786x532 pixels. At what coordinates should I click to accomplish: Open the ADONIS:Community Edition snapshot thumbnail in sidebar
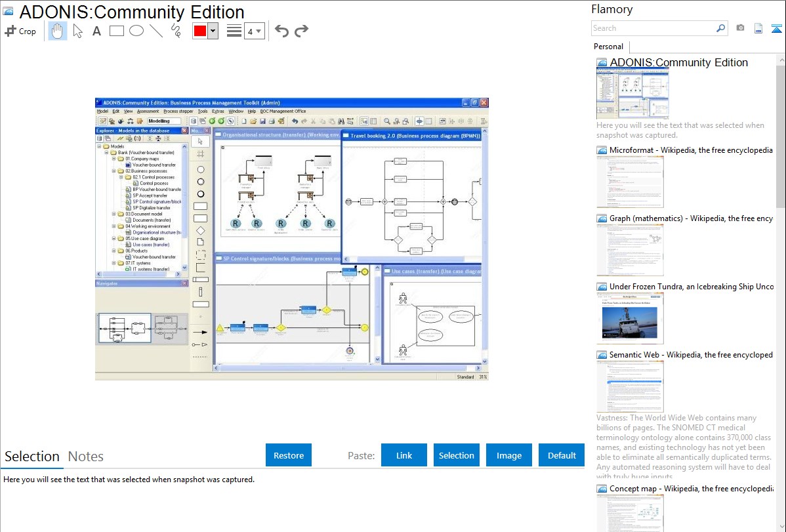click(632, 94)
